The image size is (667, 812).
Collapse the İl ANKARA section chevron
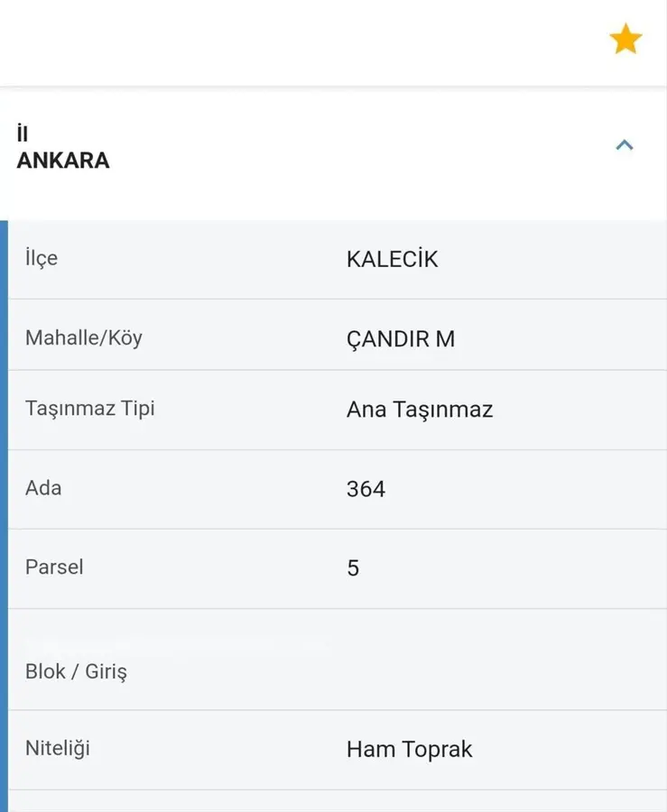click(624, 145)
